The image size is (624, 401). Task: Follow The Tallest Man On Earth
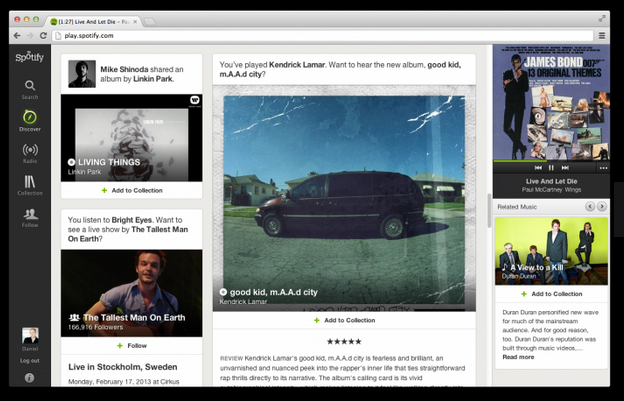click(132, 346)
